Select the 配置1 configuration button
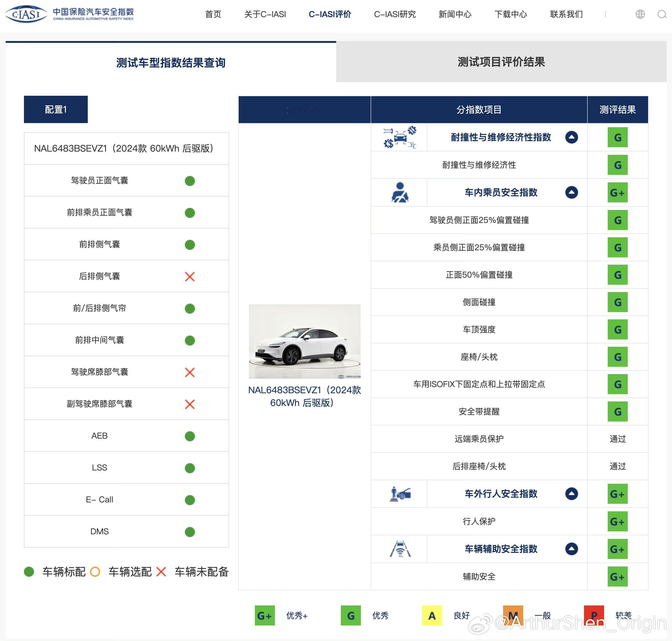Viewport: 672px width, 641px height. (x=56, y=109)
